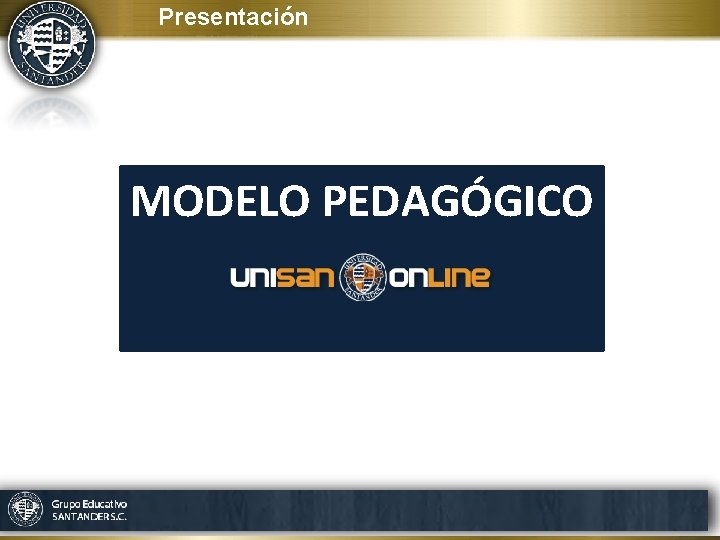Click the "Grupo Educativo" footer text
This screenshot has width=720, height=540.
point(89,504)
